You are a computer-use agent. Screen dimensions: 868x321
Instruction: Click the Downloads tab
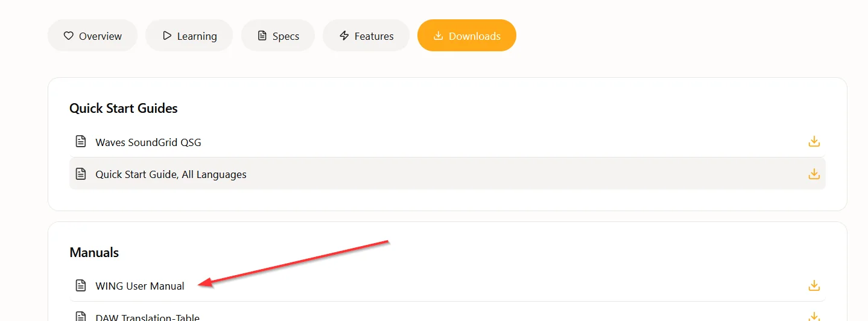pos(467,36)
